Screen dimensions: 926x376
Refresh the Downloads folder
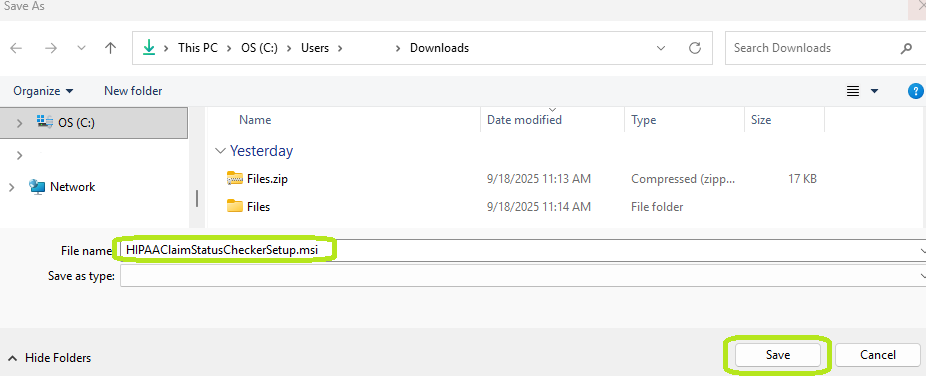pyautogui.click(x=695, y=48)
